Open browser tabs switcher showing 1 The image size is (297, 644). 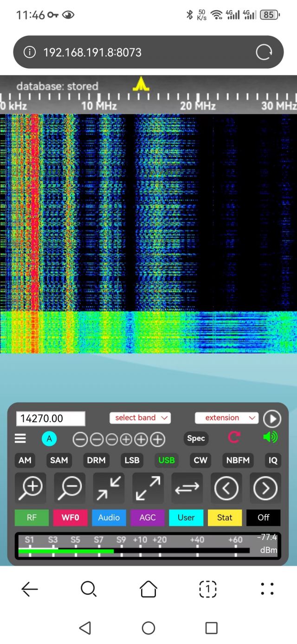coord(208,589)
